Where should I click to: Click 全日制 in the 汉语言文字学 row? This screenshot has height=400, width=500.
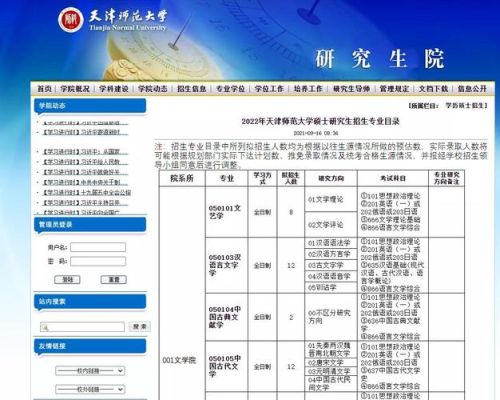point(262,266)
